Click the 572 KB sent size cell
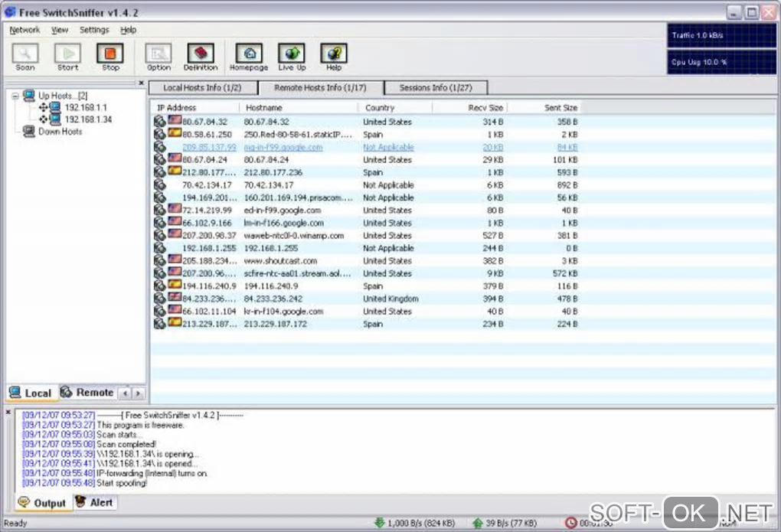 (x=565, y=273)
